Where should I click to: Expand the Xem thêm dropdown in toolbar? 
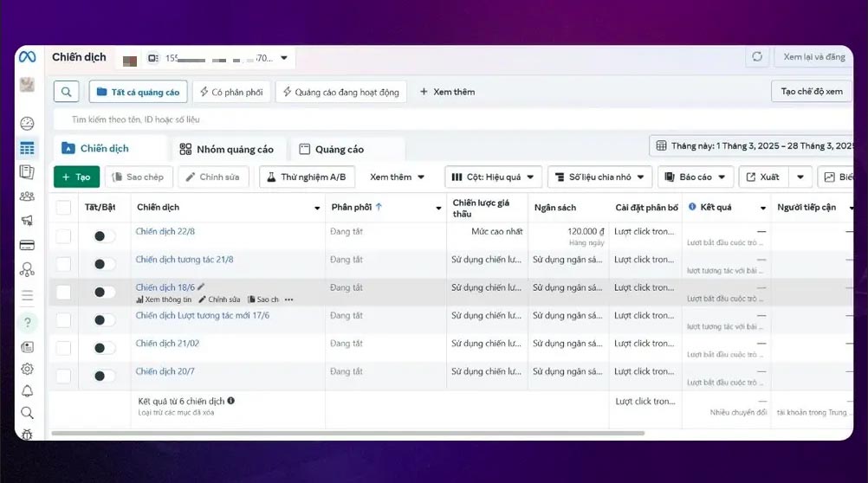click(x=397, y=177)
